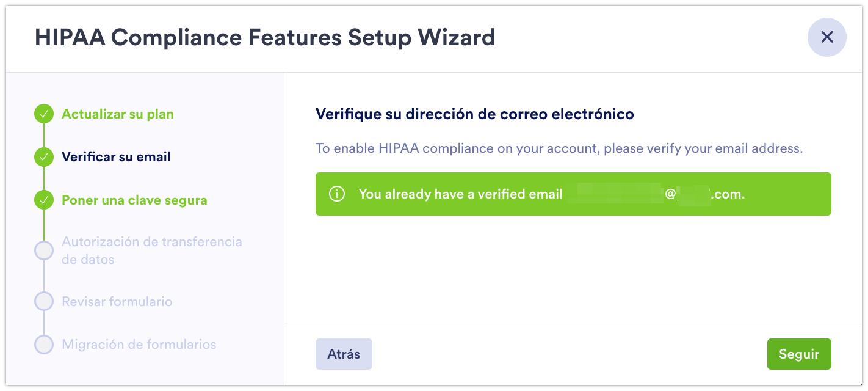Click the green Seguir button

pos(798,354)
